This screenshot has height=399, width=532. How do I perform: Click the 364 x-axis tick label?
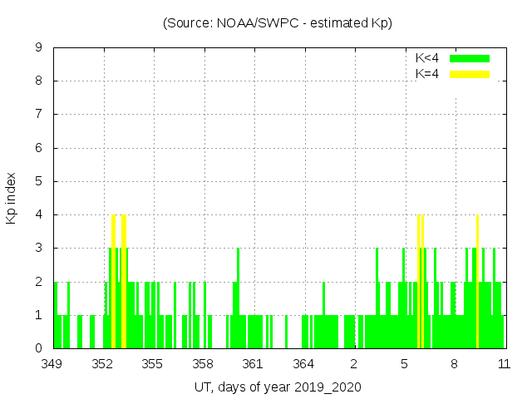[x=303, y=363]
